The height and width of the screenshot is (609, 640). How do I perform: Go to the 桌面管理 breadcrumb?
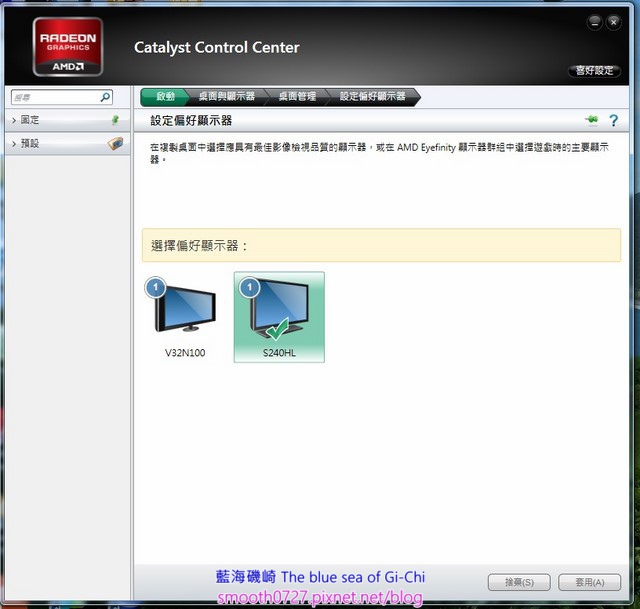click(x=297, y=97)
